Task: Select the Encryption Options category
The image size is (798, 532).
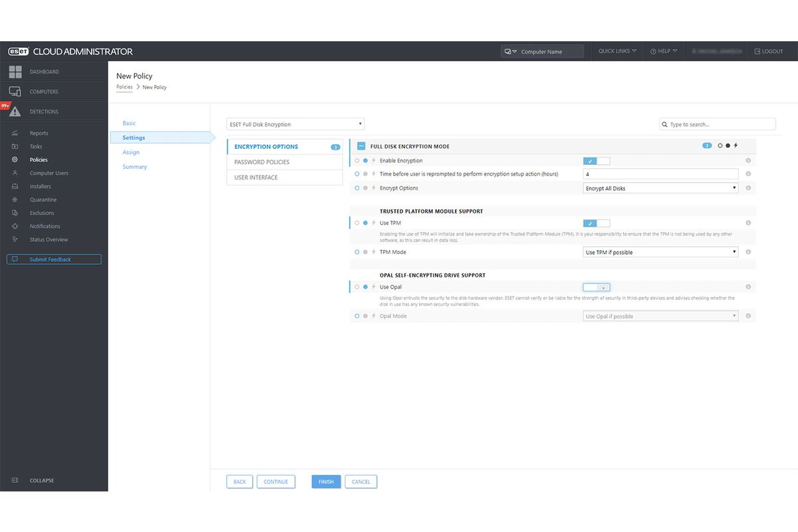Action: pos(285,146)
